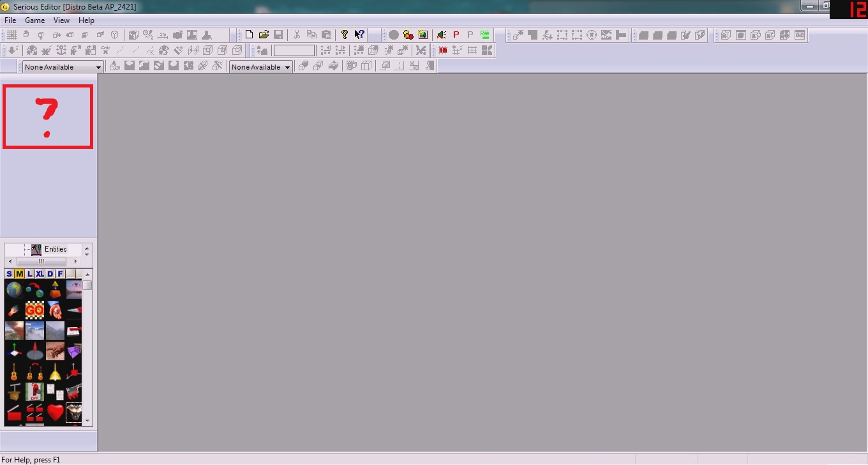868x465 pixels.
Task: Select the GO checkered entity icon
Action: point(34,310)
